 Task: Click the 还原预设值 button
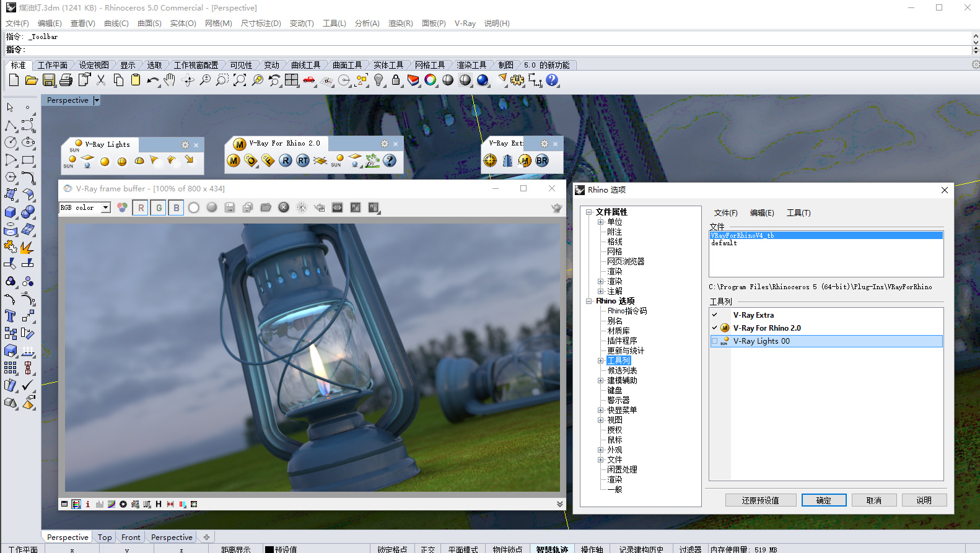click(760, 500)
